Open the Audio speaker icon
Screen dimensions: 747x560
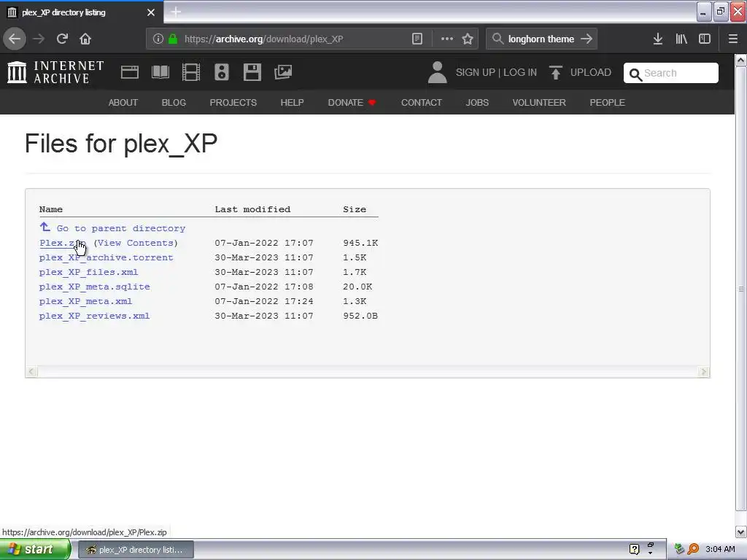coord(222,72)
